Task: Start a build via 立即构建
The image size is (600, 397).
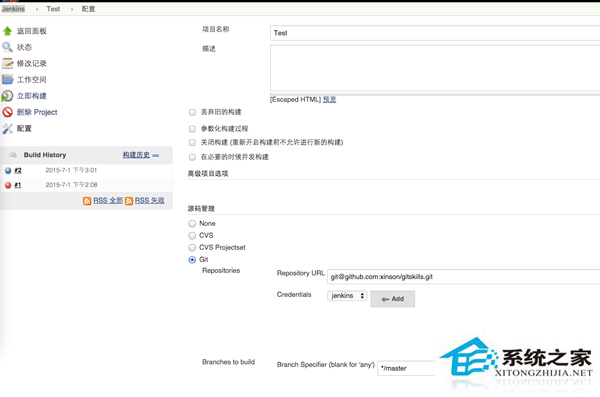Action: 31,96
